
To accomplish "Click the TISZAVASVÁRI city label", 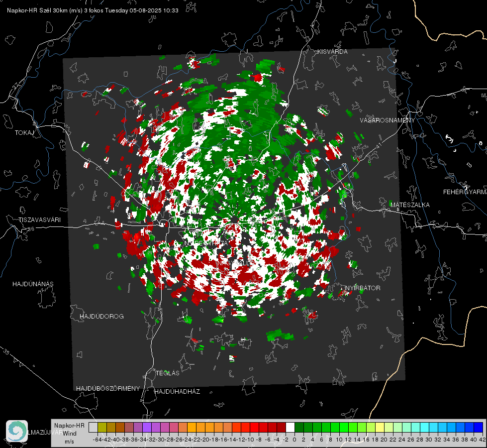I will click(x=39, y=220).
